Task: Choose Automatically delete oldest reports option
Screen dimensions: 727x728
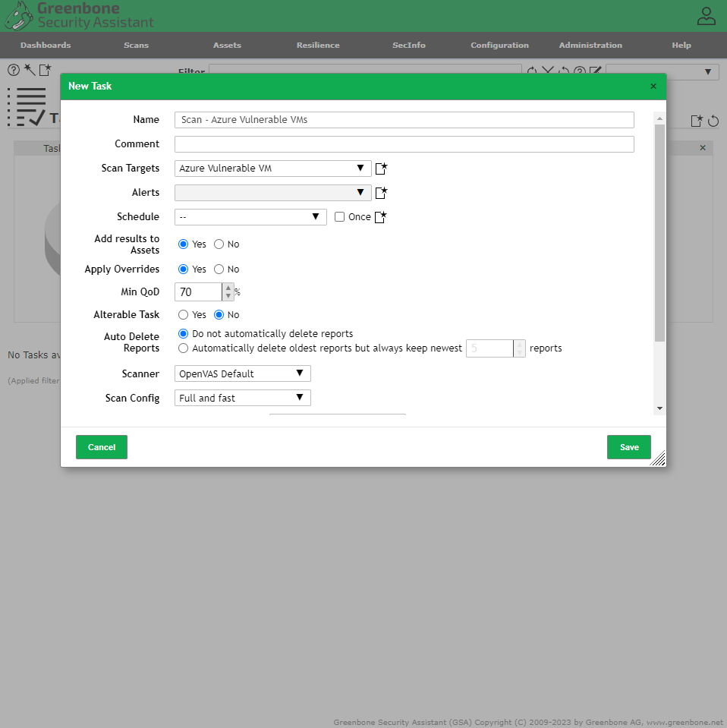Action: pyautogui.click(x=184, y=348)
